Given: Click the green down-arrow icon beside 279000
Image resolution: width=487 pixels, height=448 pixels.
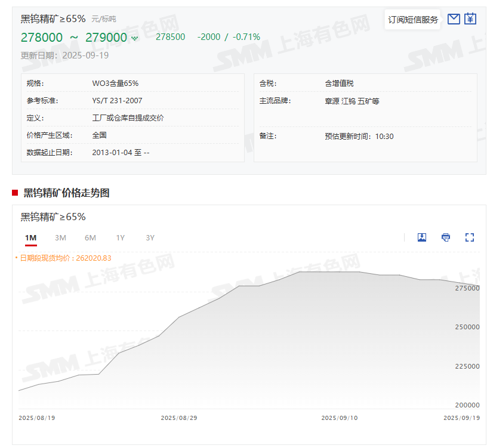Looking at the screenshot, I should [x=135, y=38].
